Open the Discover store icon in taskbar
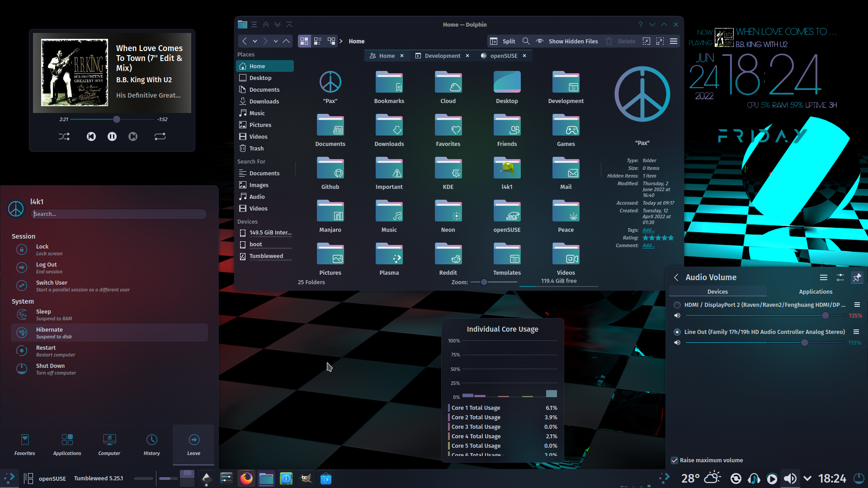This screenshot has width=868, height=488. (x=326, y=479)
